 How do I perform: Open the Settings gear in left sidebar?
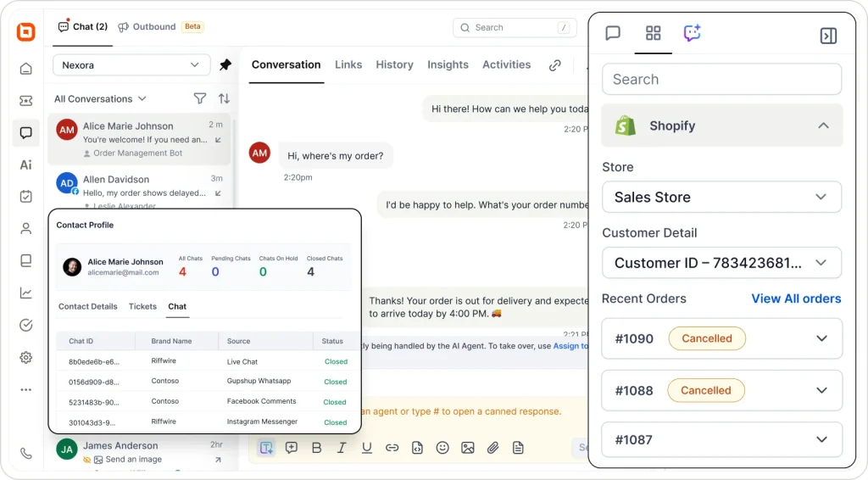tap(26, 358)
